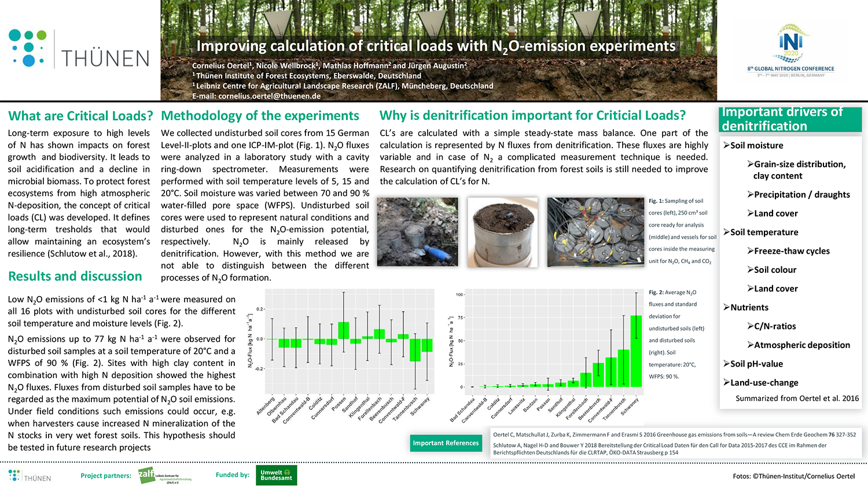The width and height of the screenshot is (868, 488).
Task: Click the tallest Schwaney bar in right chart
Action: coord(636,351)
